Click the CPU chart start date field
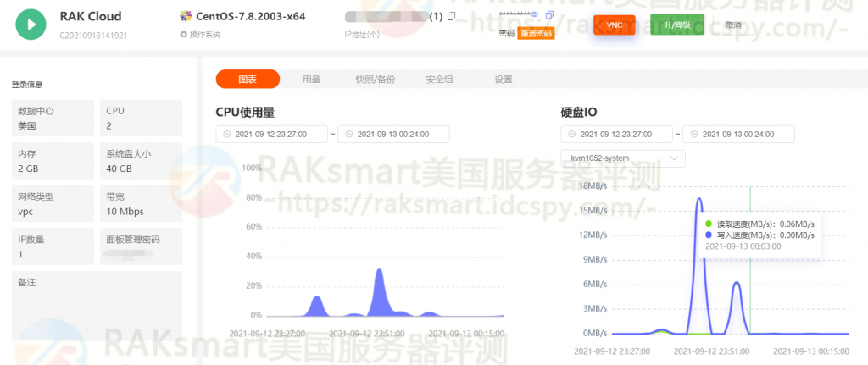 pyautogui.click(x=271, y=134)
